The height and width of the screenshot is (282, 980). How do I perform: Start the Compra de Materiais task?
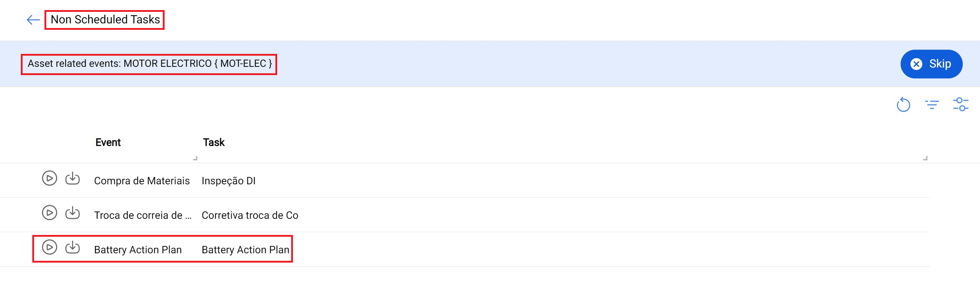(49, 178)
